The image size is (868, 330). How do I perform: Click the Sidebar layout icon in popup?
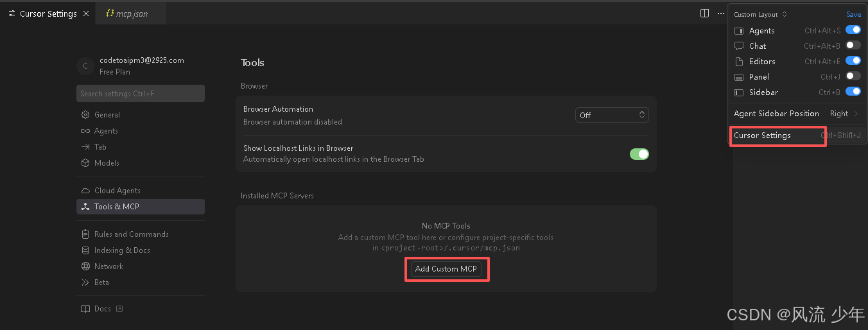739,92
